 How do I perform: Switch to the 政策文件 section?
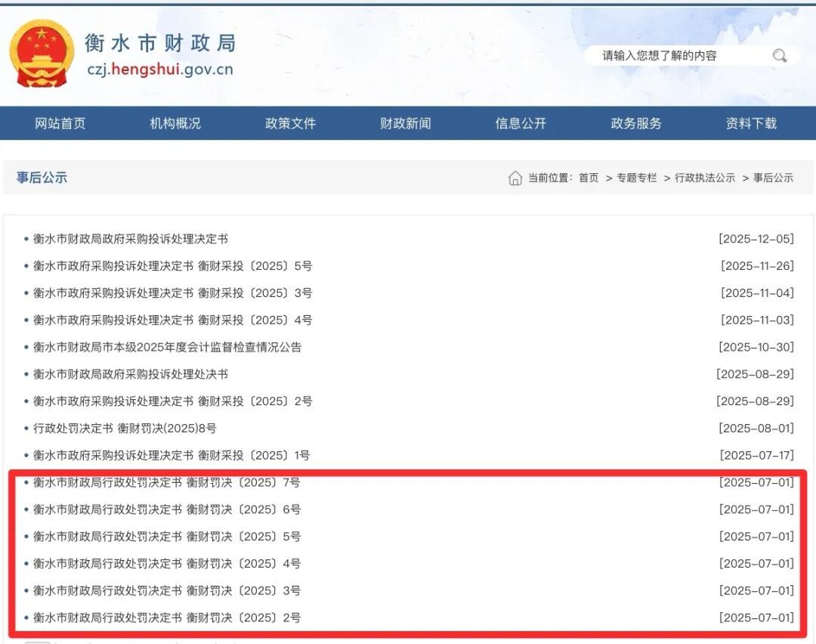coord(292,123)
